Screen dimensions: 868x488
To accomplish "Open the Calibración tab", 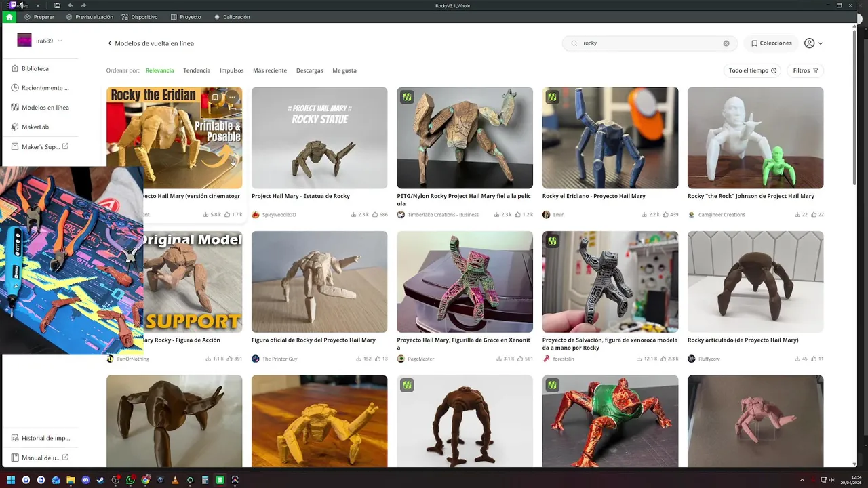I will (x=232, y=17).
